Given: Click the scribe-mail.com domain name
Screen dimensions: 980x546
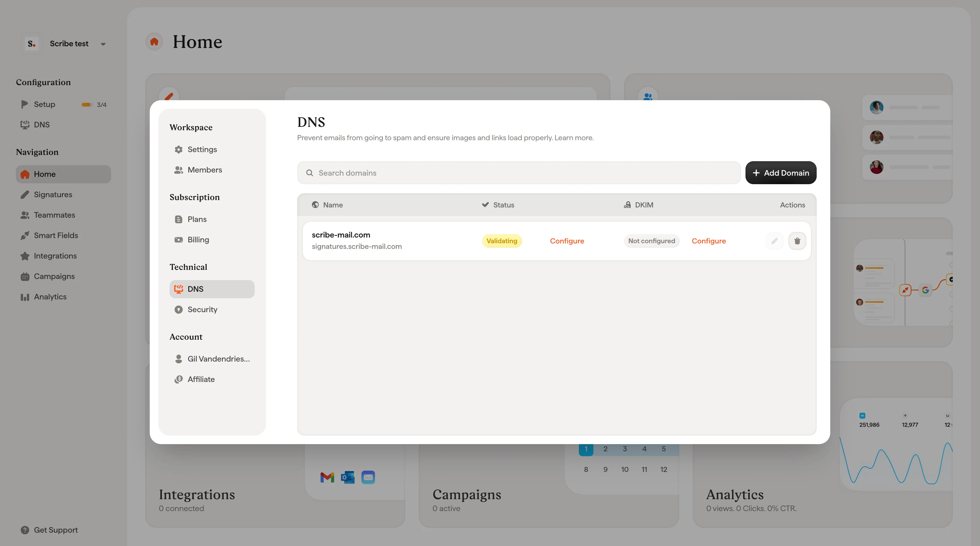Looking at the screenshot, I should click(341, 235).
